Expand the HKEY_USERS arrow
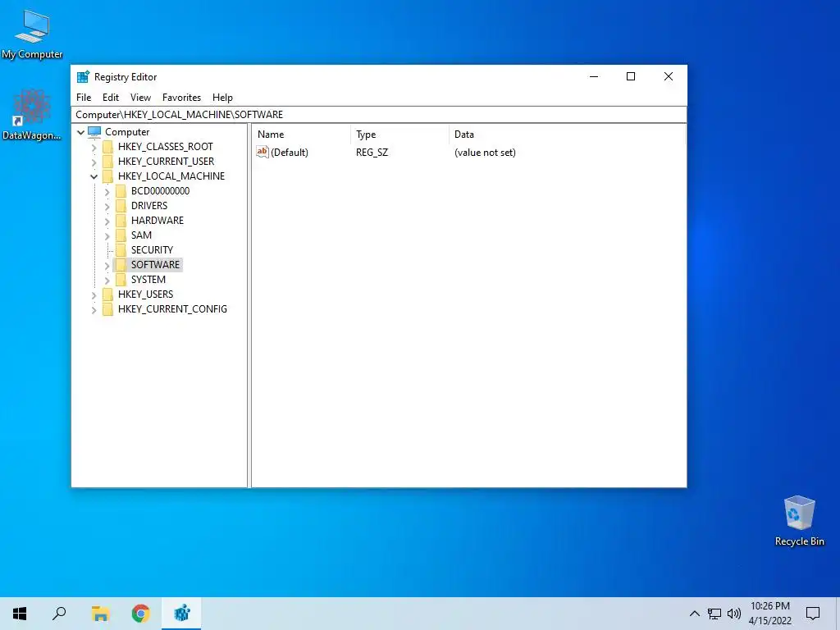This screenshot has width=840, height=630. pyautogui.click(x=94, y=294)
